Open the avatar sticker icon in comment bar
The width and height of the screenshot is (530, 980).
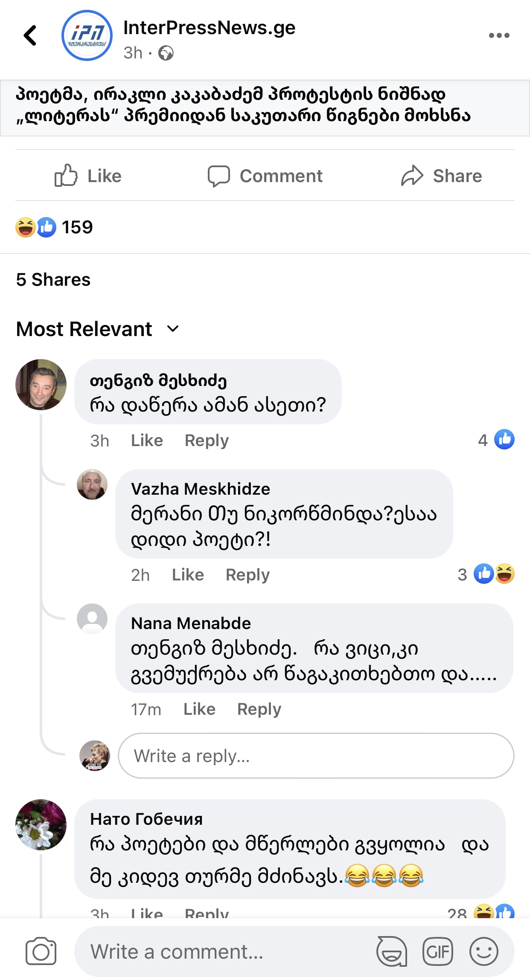[x=391, y=951]
